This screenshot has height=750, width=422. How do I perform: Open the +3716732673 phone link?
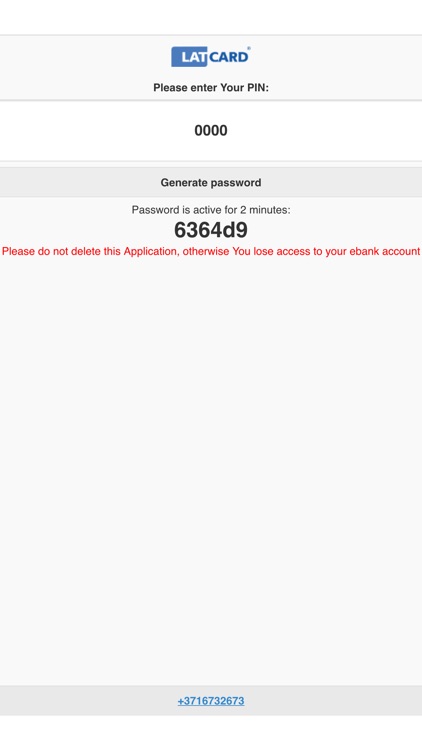[x=211, y=701]
